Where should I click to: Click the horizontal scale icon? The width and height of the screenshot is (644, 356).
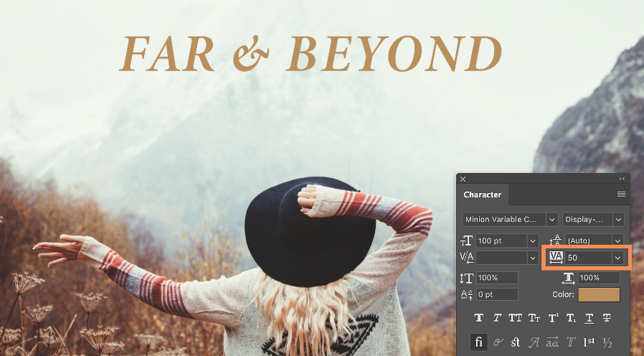point(569,278)
